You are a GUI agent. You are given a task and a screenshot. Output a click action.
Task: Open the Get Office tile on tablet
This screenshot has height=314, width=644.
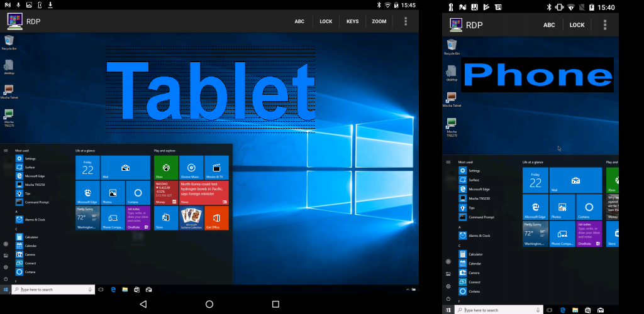coord(216,218)
